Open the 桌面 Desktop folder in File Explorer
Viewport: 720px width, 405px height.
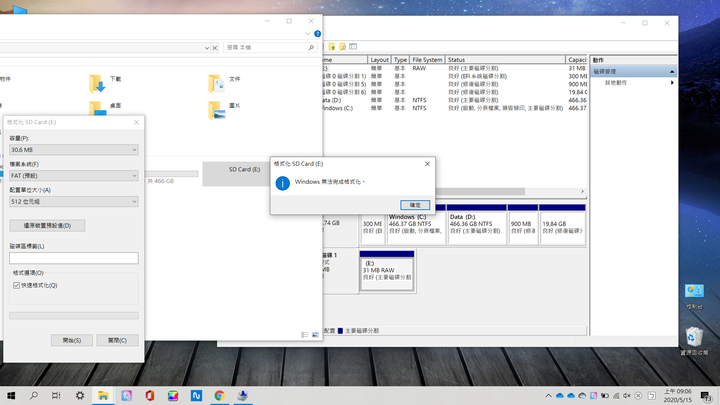(105, 108)
